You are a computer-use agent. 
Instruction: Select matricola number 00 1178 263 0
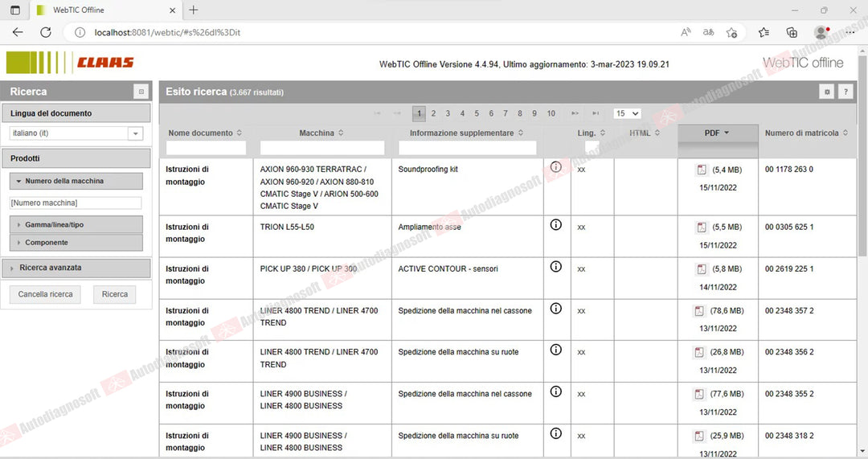click(x=789, y=170)
